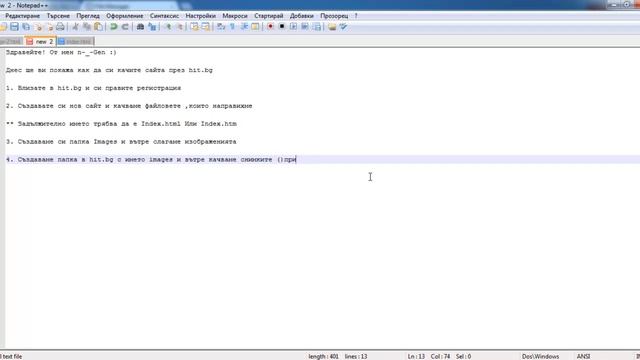This screenshot has width=640, height=360.
Task: Click the Redo arrow icon
Action: coord(125,27)
